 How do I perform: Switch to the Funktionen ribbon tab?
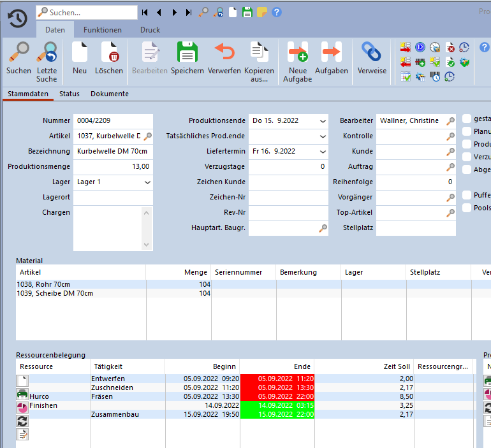click(x=102, y=30)
